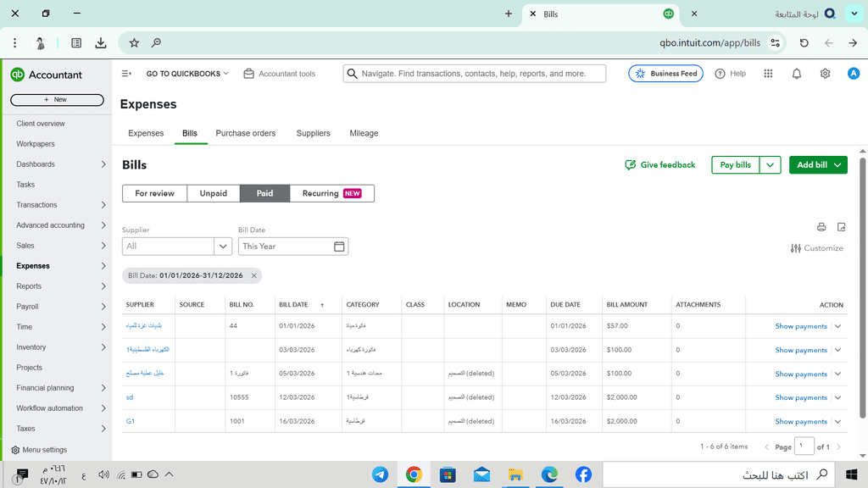The height and width of the screenshot is (488, 868).
Task: Open the Purchase orders tab
Action: coord(245,133)
